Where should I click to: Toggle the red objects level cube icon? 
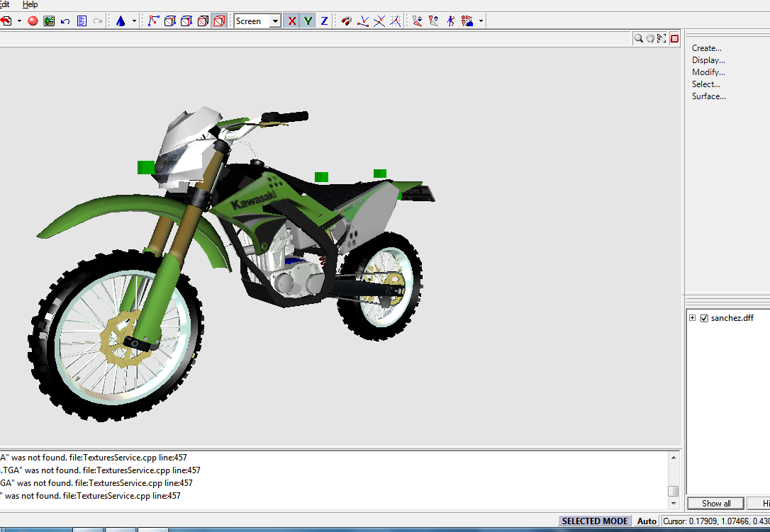[219, 21]
